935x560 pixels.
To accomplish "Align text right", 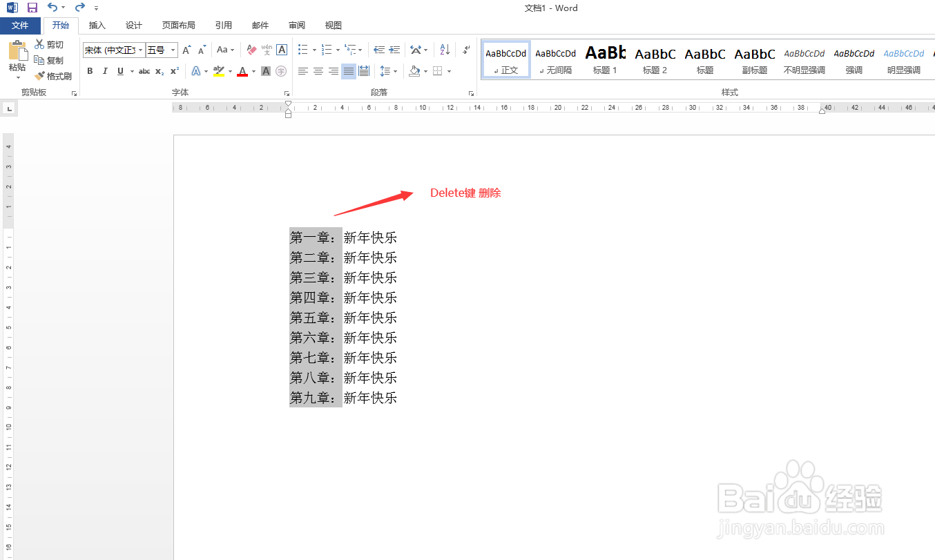I will 334,71.
